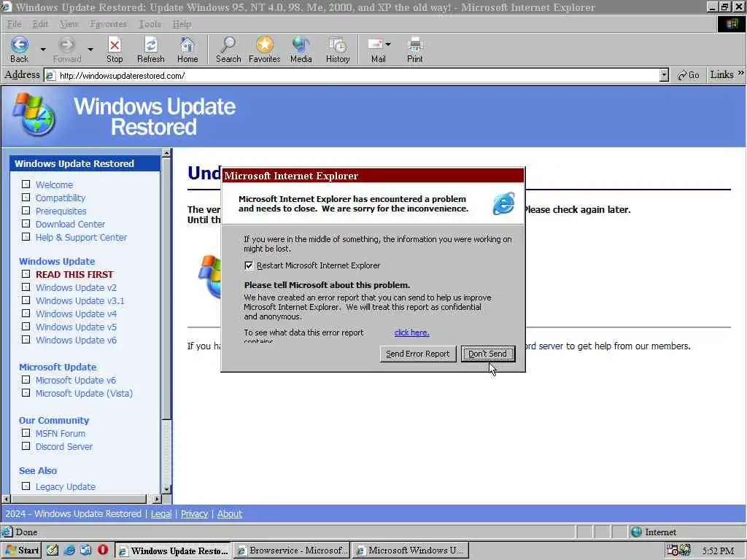Click sidebar vertical scrollbar down arrow
The height and width of the screenshot is (560, 747).
(166, 489)
